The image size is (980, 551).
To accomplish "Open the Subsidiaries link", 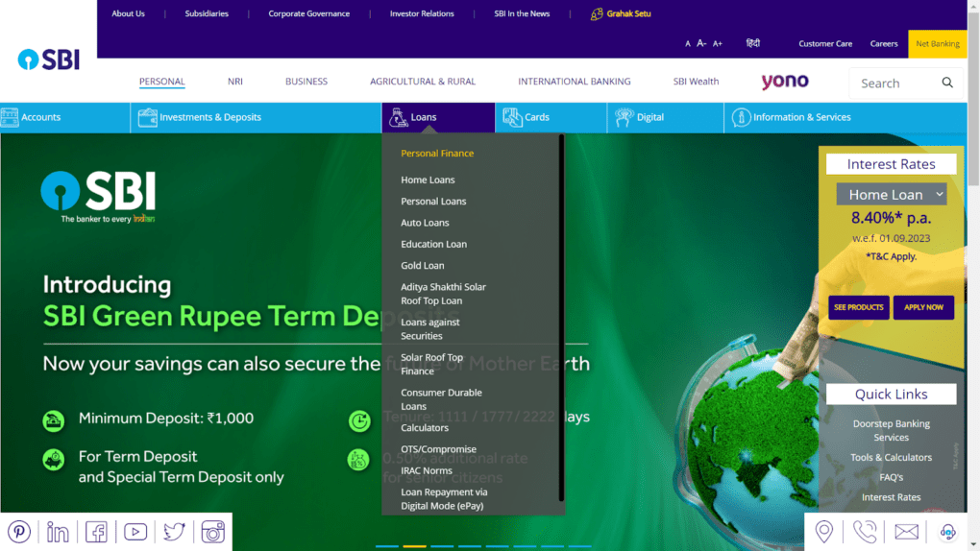I will click(207, 13).
